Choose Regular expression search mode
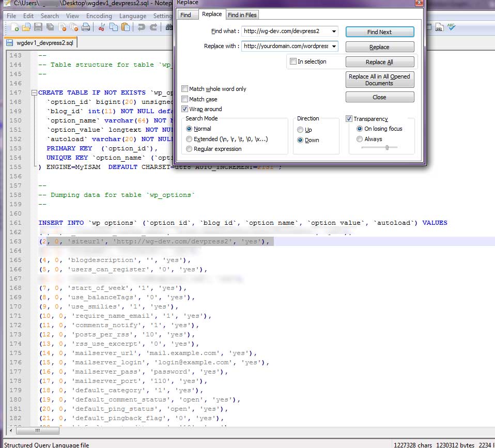The image size is (495, 448). (189, 149)
